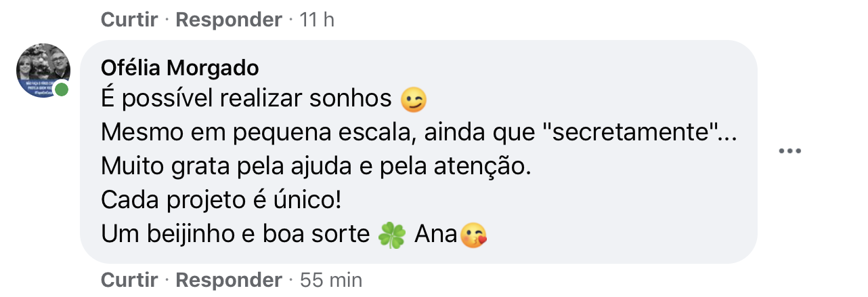Open Ofélia Morgado's profile name link
Screen dimensions: 868x297
coord(178,68)
